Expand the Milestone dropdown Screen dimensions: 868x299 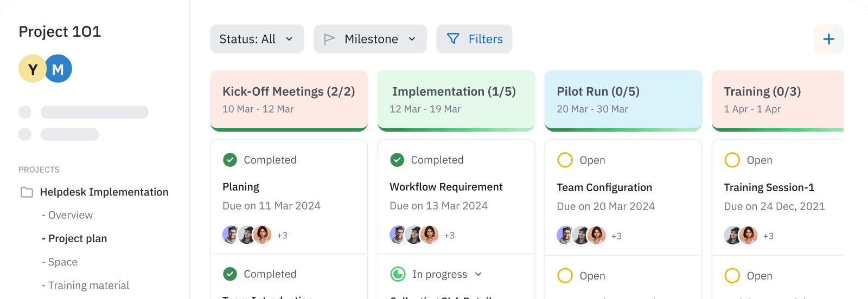click(x=412, y=39)
